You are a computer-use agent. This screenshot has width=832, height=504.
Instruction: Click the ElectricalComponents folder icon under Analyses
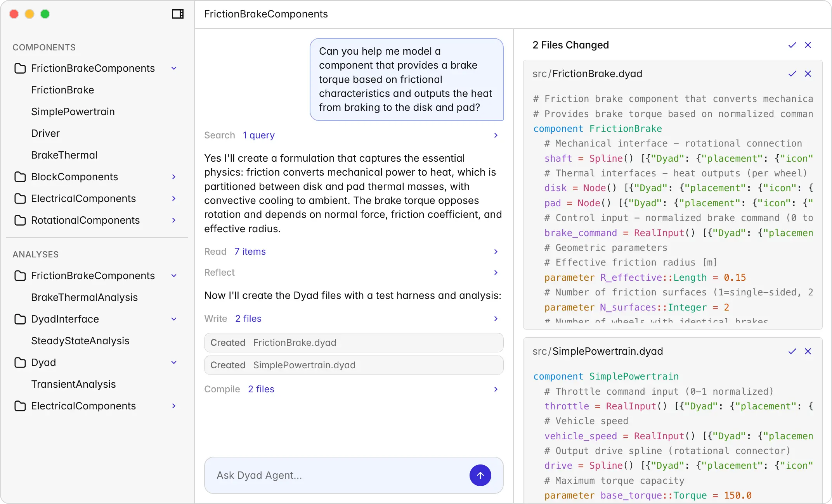[x=20, y=406]
